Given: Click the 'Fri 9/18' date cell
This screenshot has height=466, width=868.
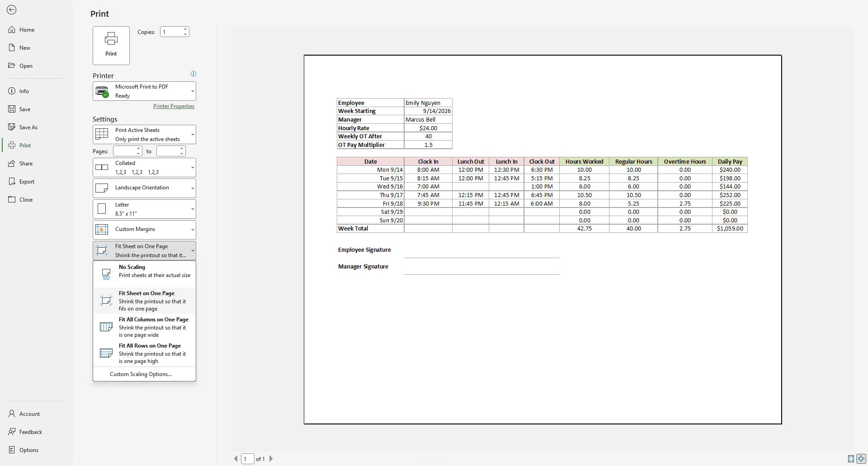Looking at the screenshot, I should (370, 204).
